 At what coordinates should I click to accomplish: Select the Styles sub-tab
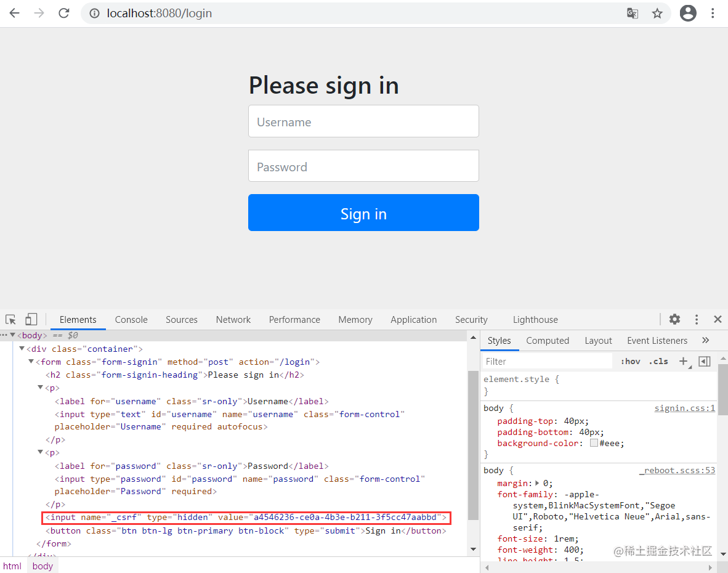[x=499, y=340]
